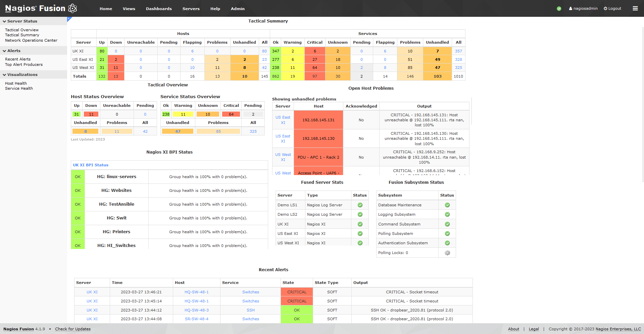Open the Dashboards menu
This screenshot has width=644, height=334.
click(159, 8)
